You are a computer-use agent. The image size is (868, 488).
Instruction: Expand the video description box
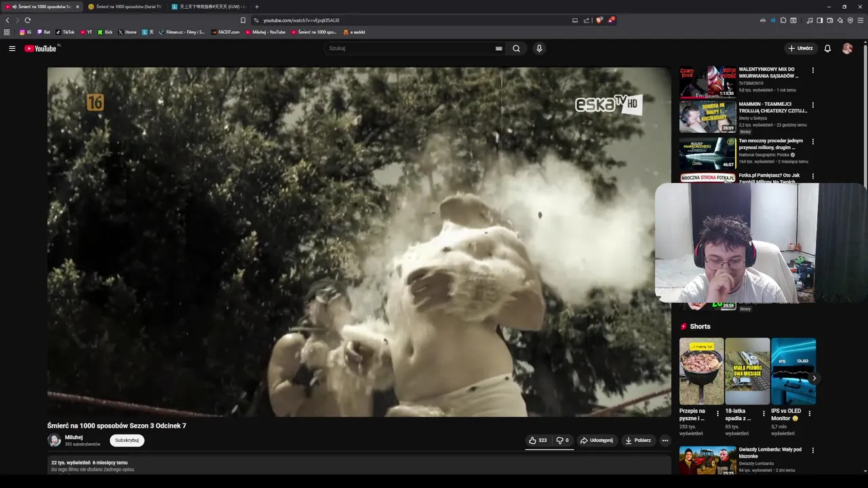pyautogui.click(x=359, y=466)
